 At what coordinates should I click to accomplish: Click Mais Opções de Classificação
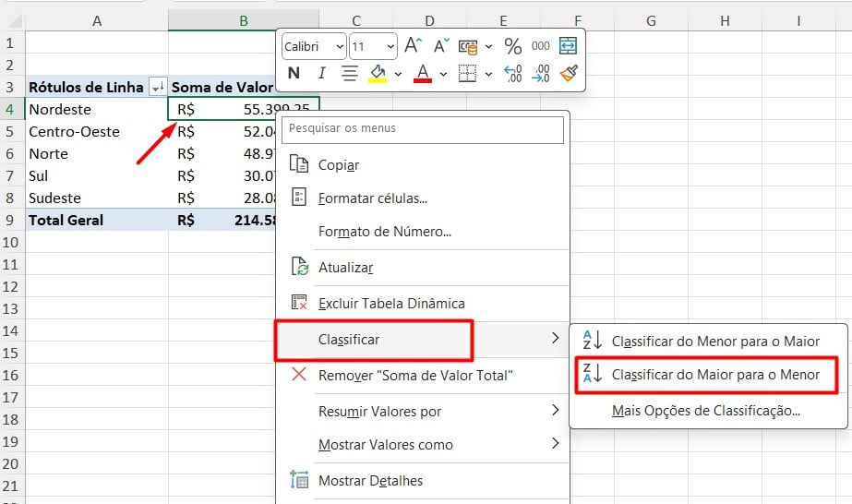[x=705, y=411]
